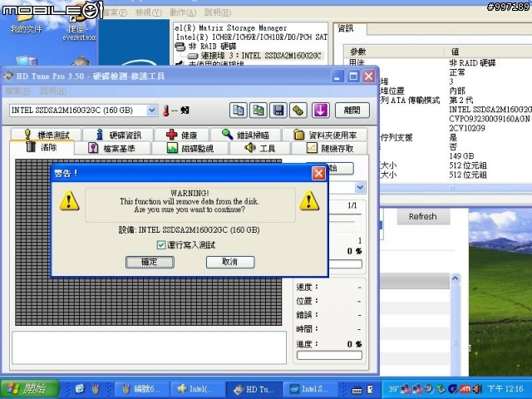Open the Intel(... taskbar button
The height and width of the screenshot is (399, 532).
[x=198, y=389]
